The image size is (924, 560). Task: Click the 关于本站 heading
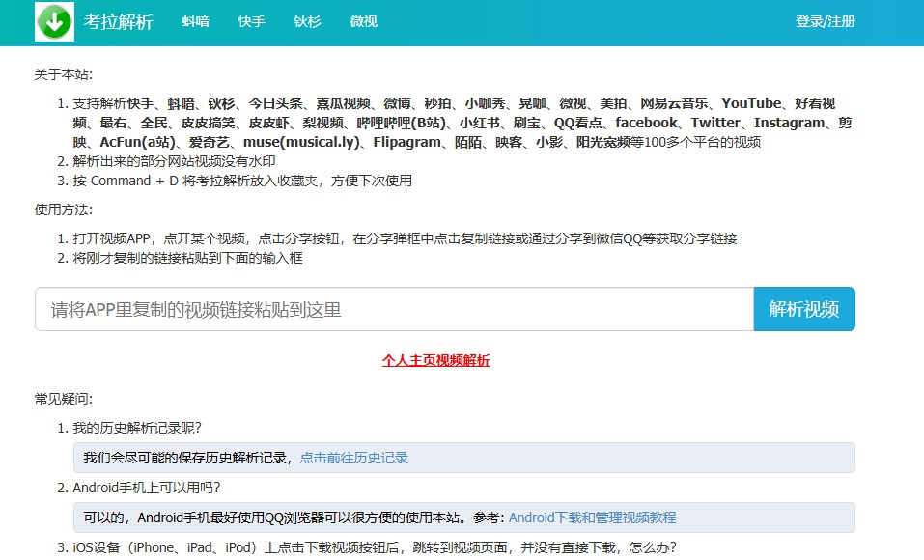64,74
